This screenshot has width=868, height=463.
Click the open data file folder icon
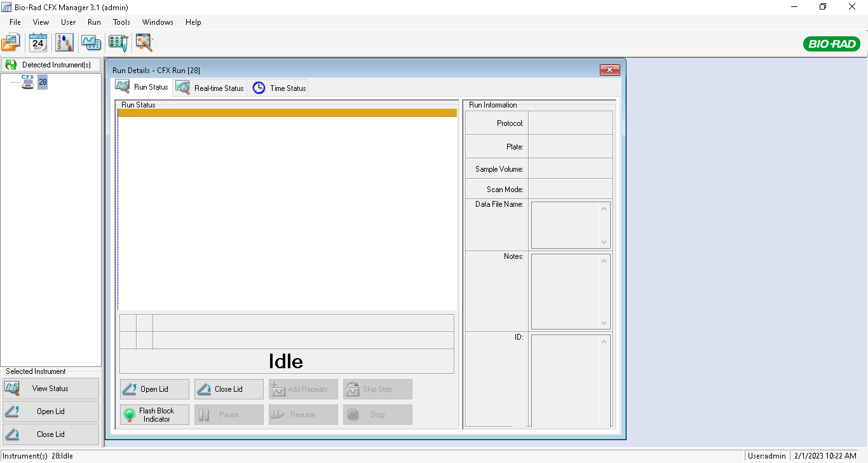pos(11,43)
